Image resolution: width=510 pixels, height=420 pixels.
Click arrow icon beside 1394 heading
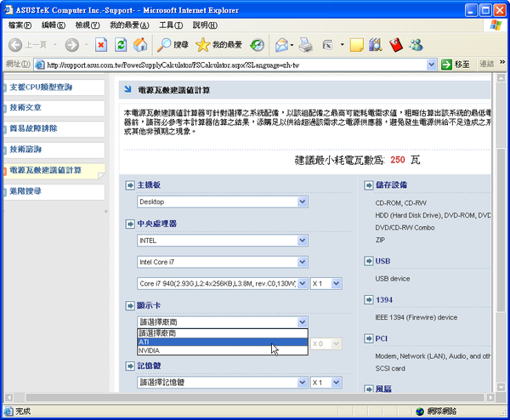click(369, 299)
